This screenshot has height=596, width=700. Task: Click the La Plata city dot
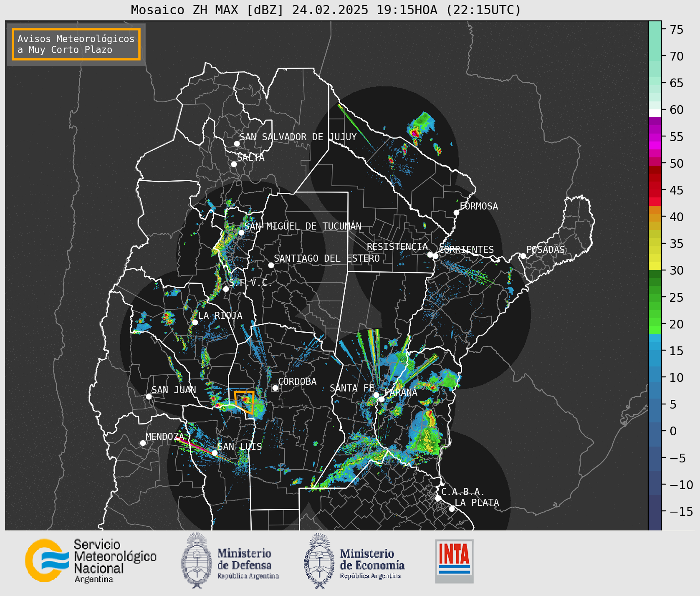point(452,509)
